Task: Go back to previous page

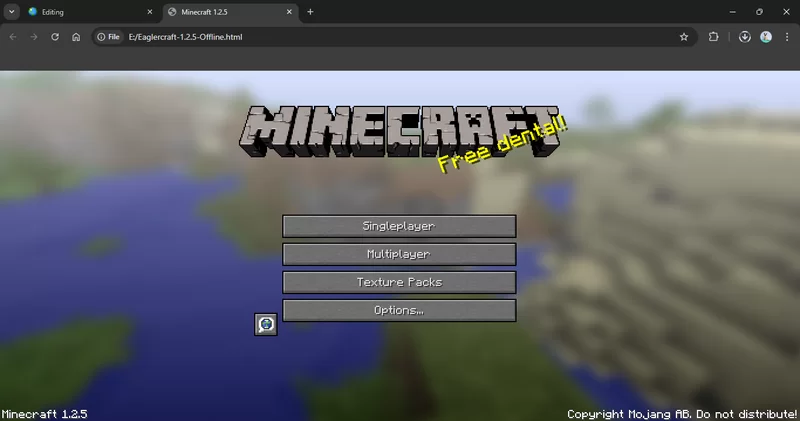Action: click(x=13, y=37)
